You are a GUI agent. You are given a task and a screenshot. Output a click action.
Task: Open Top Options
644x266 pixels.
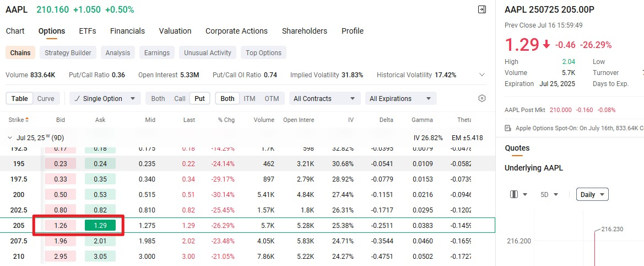(264, 52)
